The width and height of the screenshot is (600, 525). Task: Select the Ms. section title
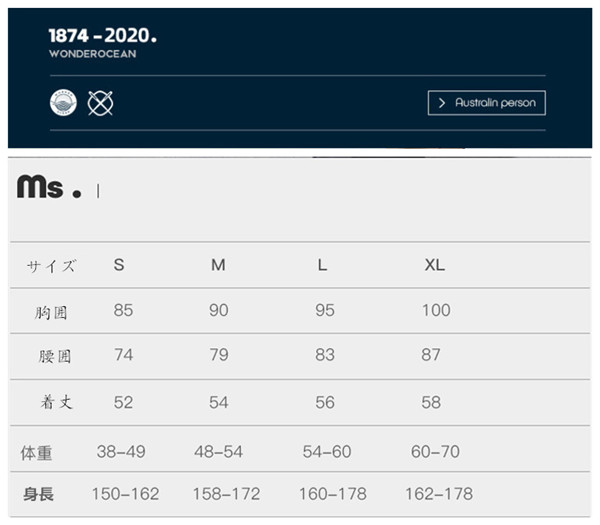coord(49,187)
